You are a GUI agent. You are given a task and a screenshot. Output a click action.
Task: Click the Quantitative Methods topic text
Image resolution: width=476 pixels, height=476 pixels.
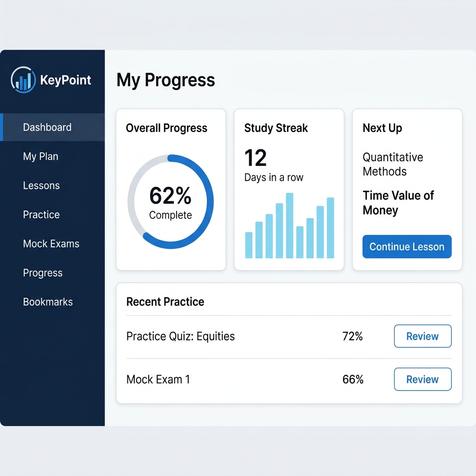pyautogui.click(x=393, y=164)
